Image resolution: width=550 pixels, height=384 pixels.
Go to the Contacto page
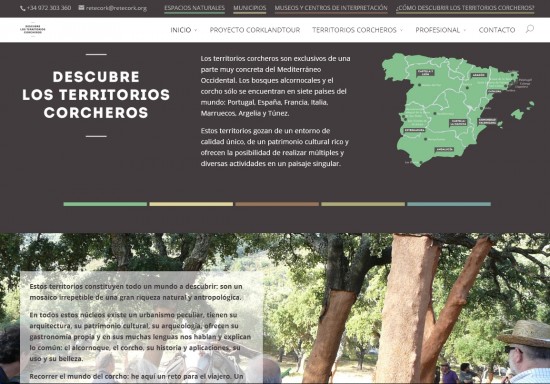pos(497,30)
